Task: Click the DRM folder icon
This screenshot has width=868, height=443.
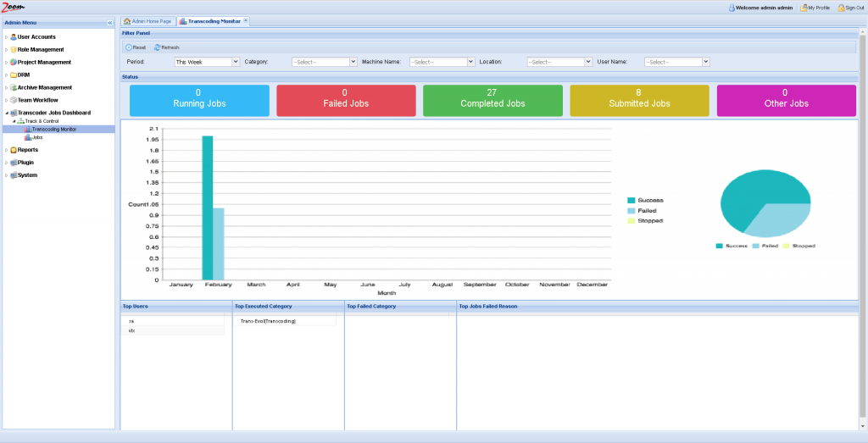Action: click(14, 75)
